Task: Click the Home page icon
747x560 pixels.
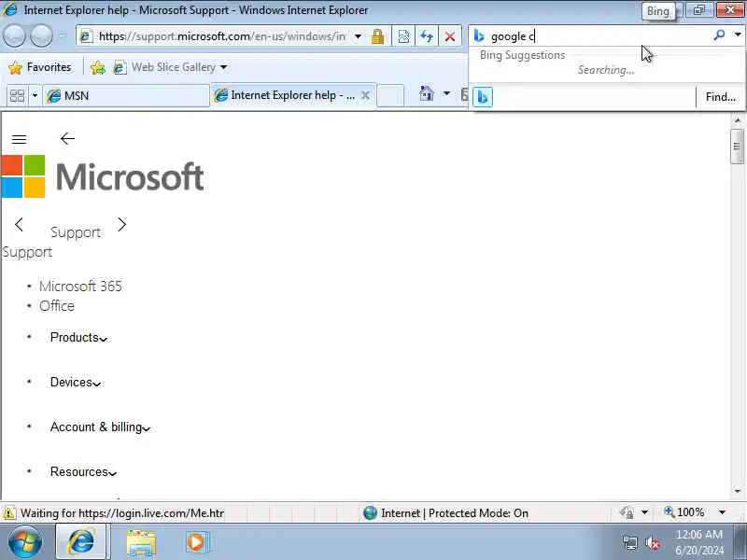Action: pyautogui.click(x=427, y=94)
